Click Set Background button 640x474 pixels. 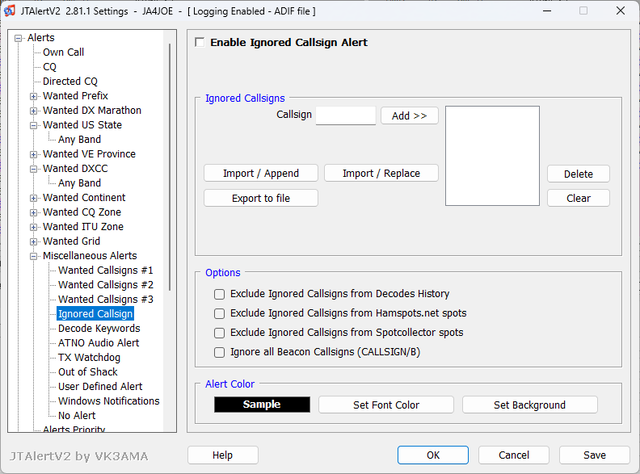pyautogui.click(x=529, y=405)
